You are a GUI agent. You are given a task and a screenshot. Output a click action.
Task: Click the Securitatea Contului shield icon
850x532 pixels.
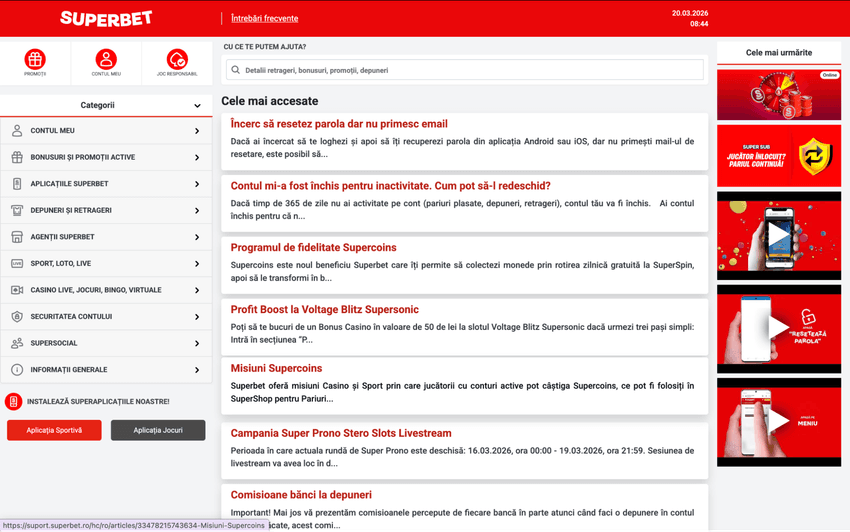(17, 317)
